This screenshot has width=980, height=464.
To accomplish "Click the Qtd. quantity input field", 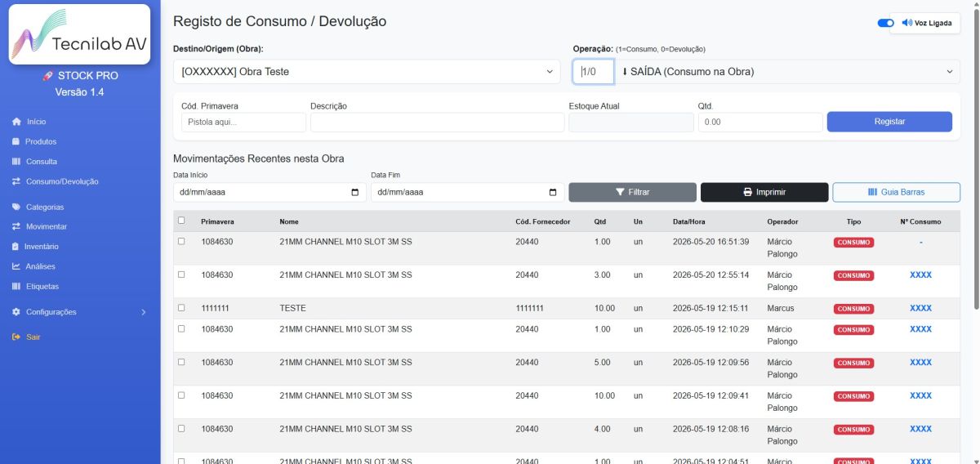I will (760, 122).
